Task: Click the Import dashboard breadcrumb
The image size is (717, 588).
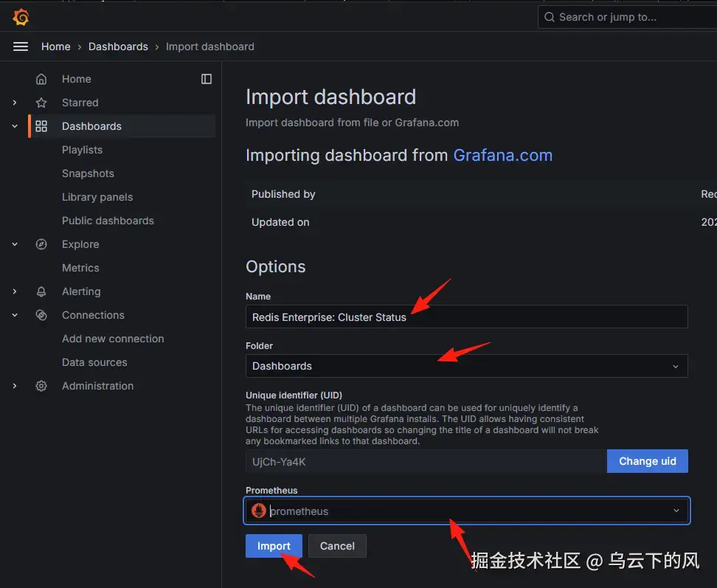Action: click(210, 46)
